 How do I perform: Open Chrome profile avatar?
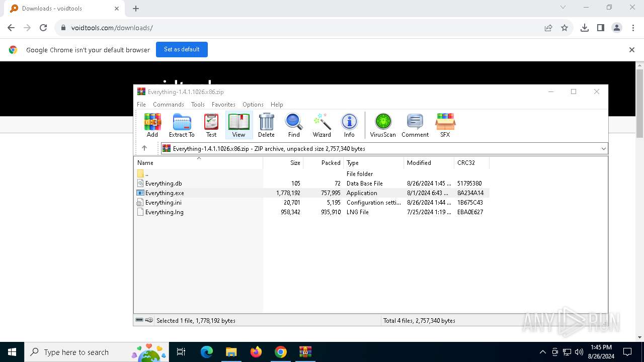point(617,28)
